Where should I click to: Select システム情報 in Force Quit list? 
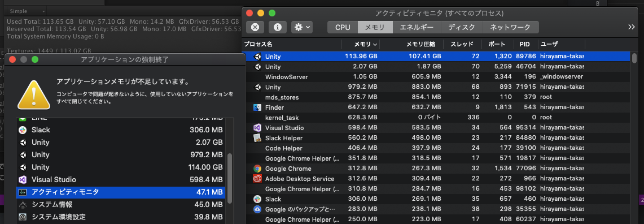[x=121, y=205]
